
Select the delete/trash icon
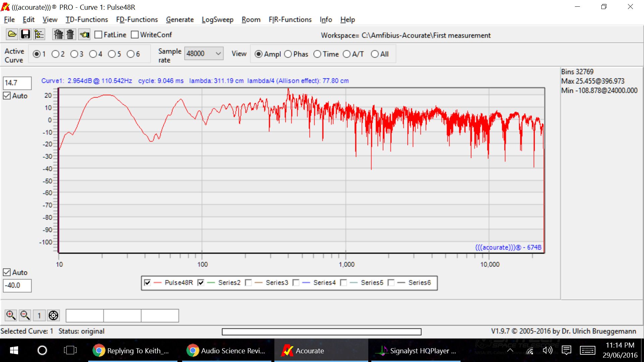coord(71,35)
